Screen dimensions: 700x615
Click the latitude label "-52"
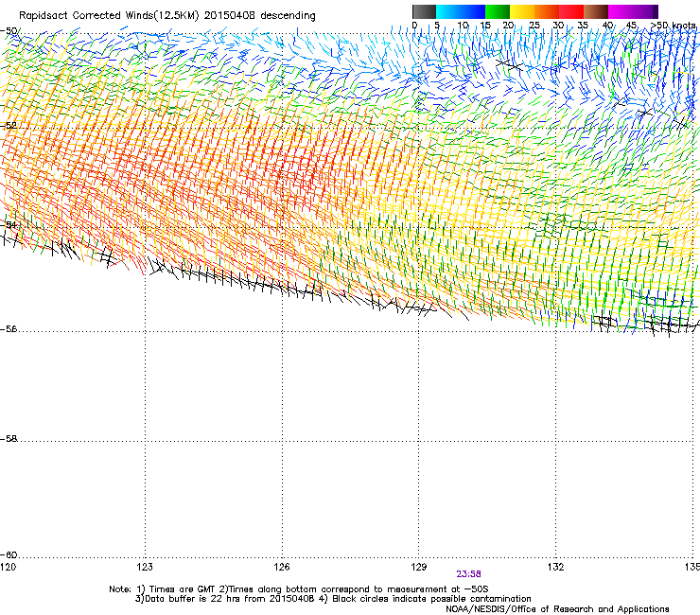click(x=9, y=126)
